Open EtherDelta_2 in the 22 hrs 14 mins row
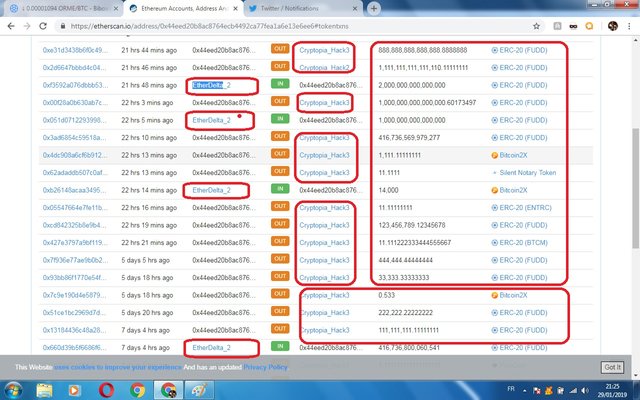This screenshot has width=640, height=400. [211, 191]
